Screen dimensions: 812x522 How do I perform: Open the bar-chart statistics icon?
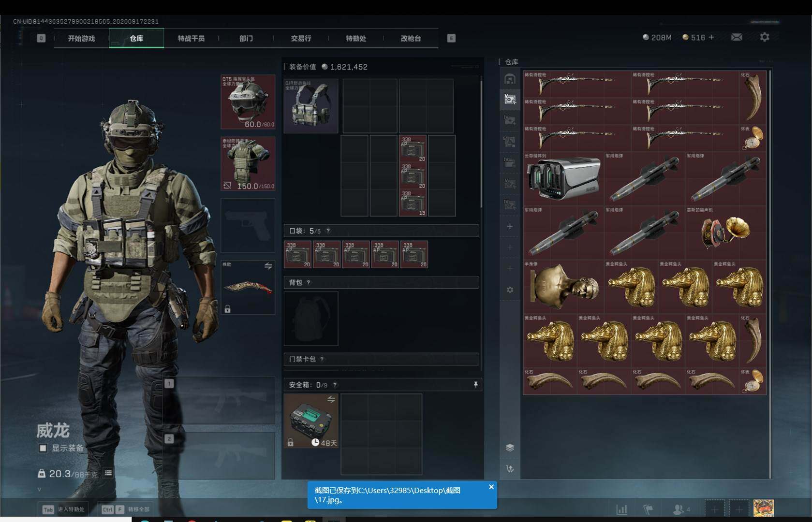621,509
